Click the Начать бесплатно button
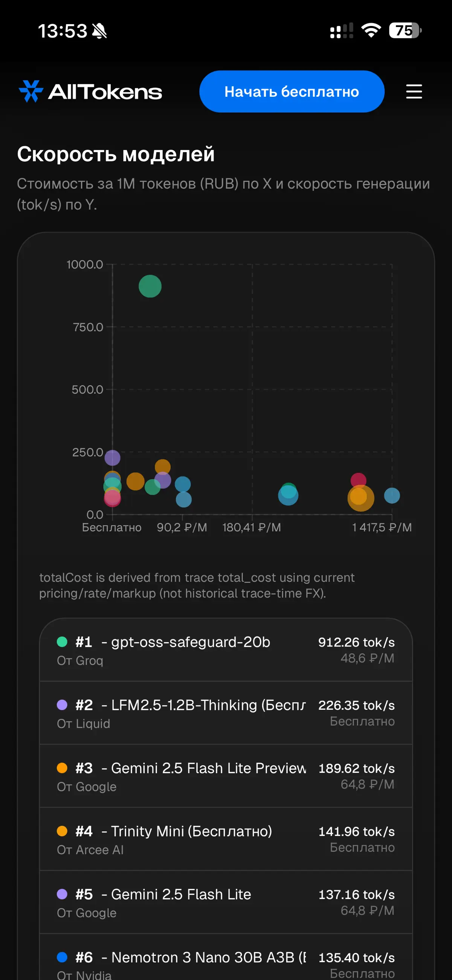The image size is (452, 980). tap(292, 91)
